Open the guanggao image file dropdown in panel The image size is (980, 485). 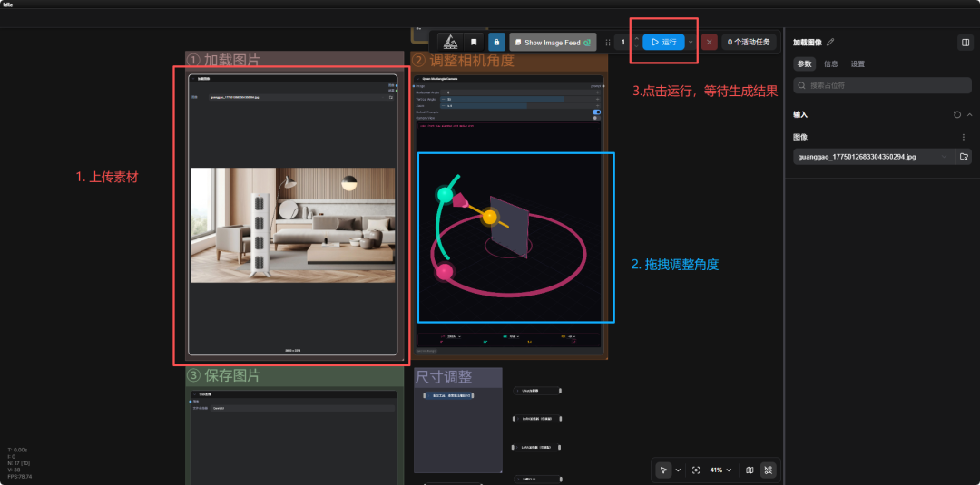click(874, 157)
